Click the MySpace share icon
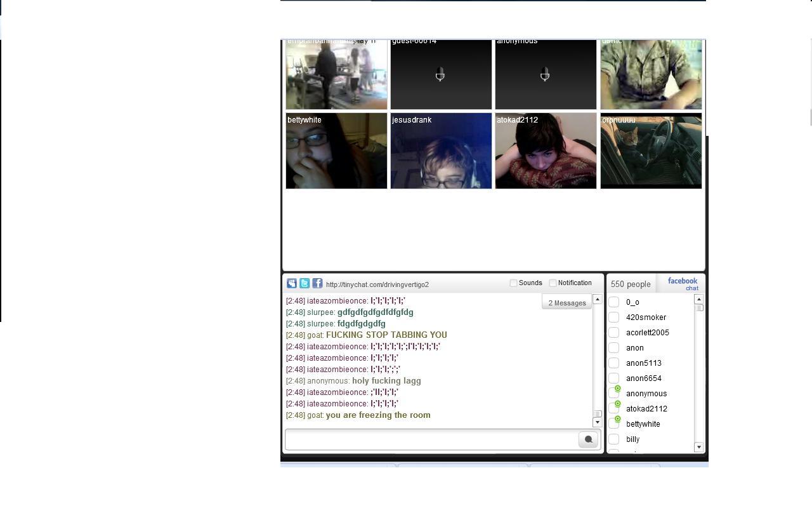Screen dimensions: 812x508 pos(292,284)
